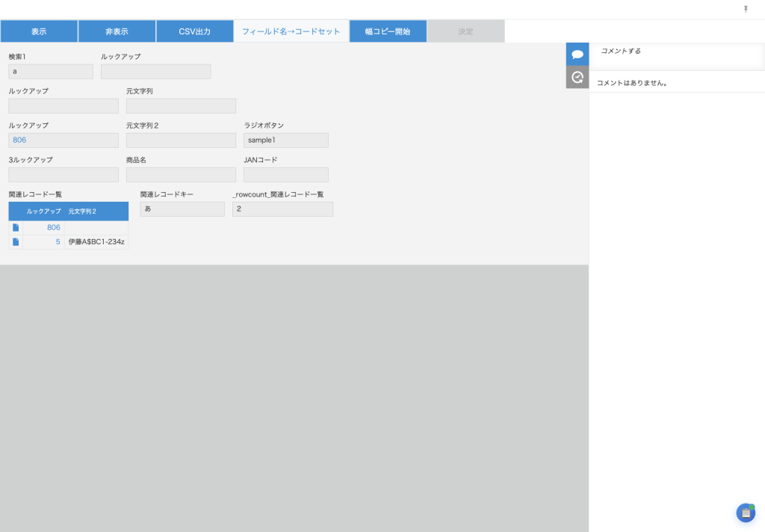Click the 検索1 field containing 'a'
The height and width of the screenshot is (532, 765).
coord(51,72)
